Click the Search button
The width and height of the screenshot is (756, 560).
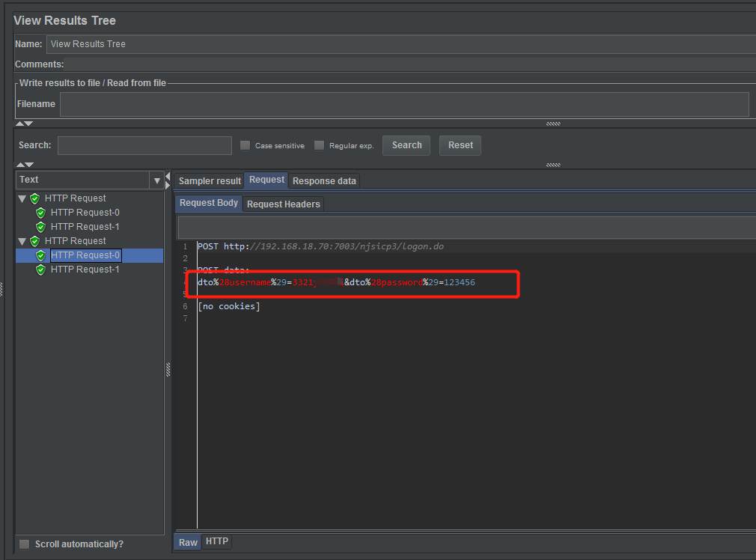[x=406, y=145]
